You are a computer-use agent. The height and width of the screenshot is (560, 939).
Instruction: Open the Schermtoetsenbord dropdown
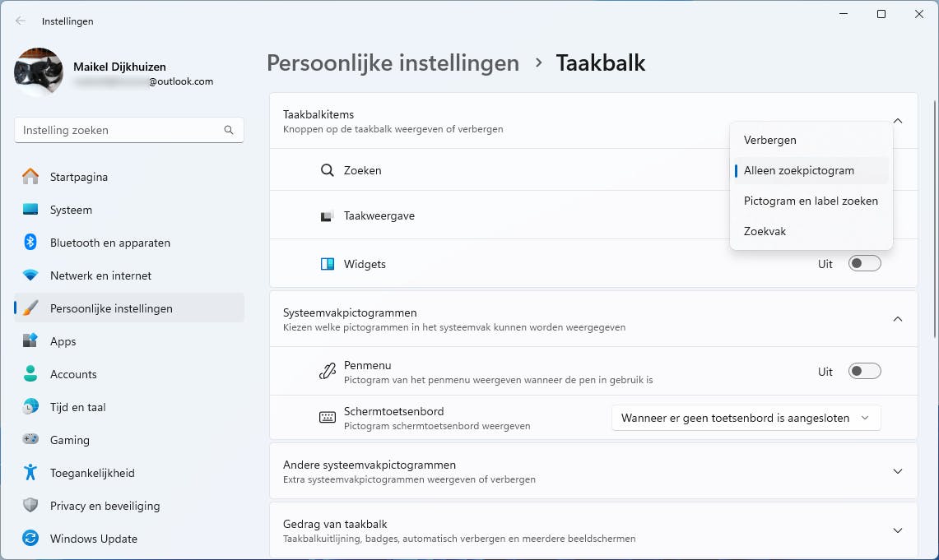[x=746, y=418]
